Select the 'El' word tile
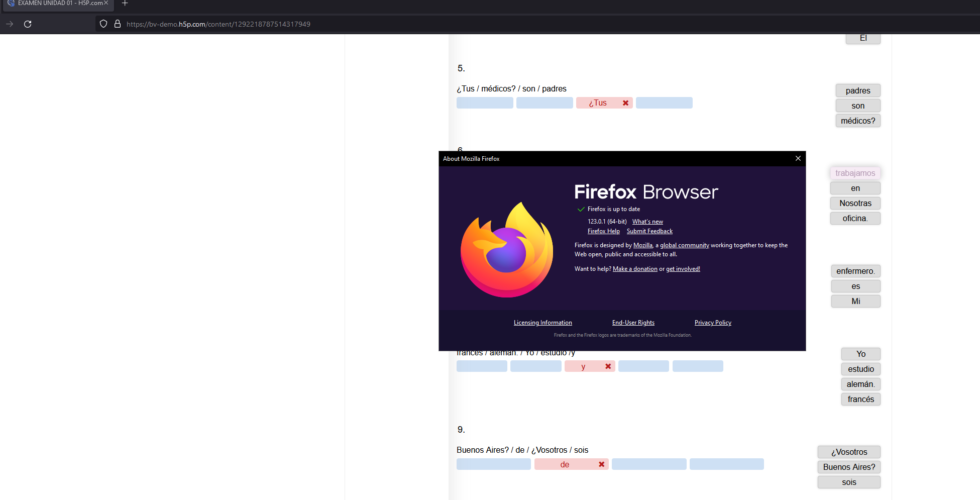 pos(863,39)
